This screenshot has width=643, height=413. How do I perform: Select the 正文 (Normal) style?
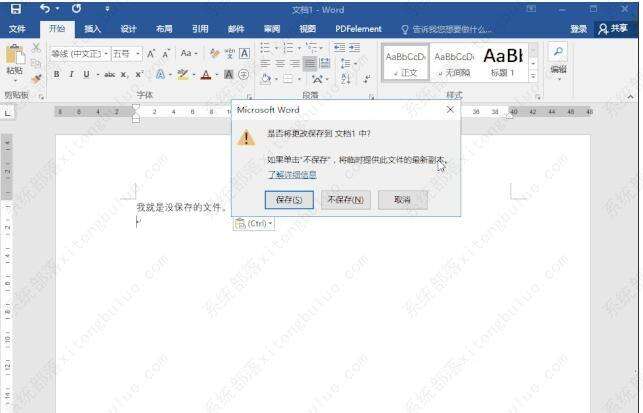tap(405, 63)
